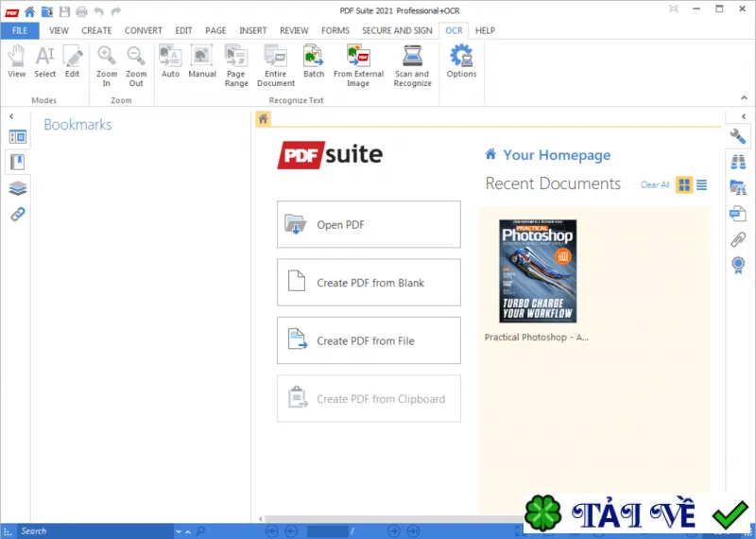
Task: Select the View hand mode
Action: coord(16,61)
